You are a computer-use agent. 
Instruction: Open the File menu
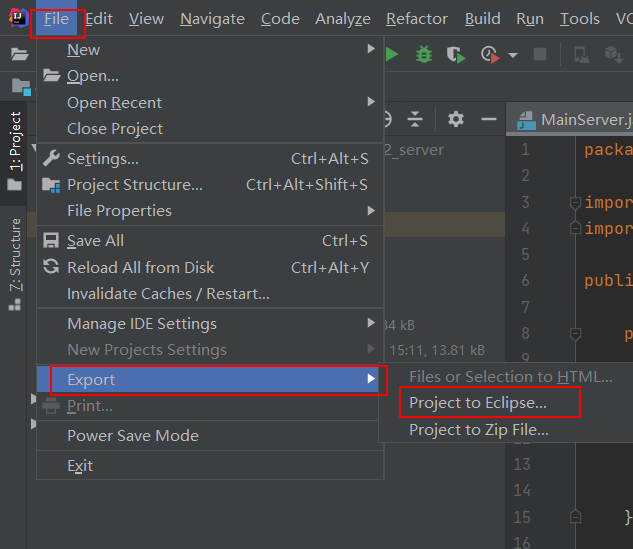click(57, 19)
